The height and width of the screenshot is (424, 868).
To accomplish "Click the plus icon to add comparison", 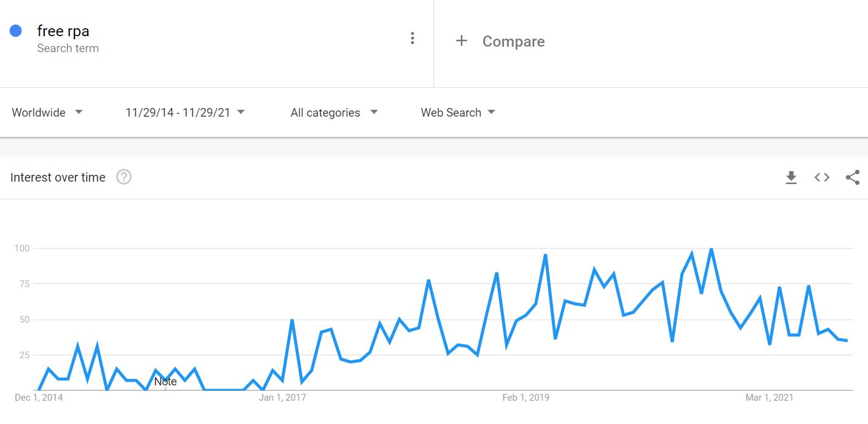I will coord(462,41).
